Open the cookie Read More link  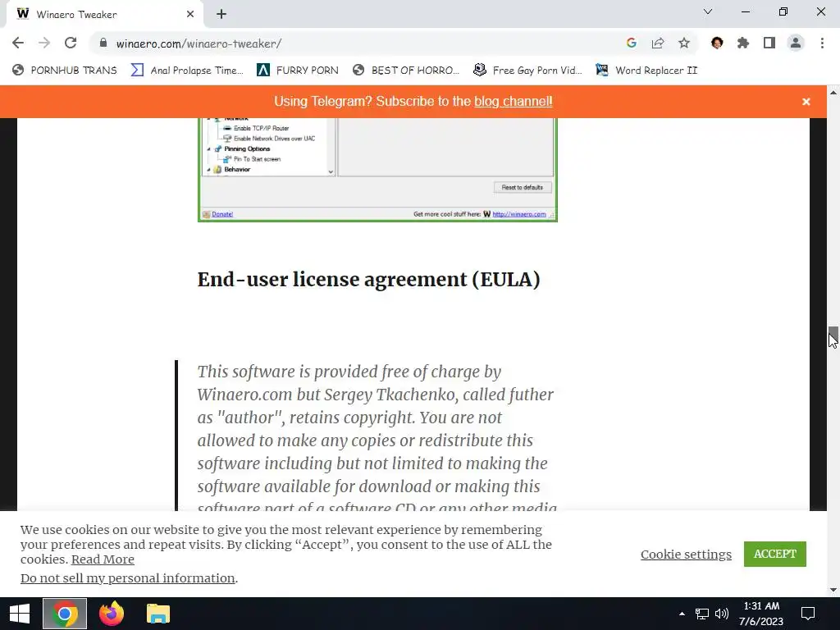pyautogui.click(x=103, y=559)
